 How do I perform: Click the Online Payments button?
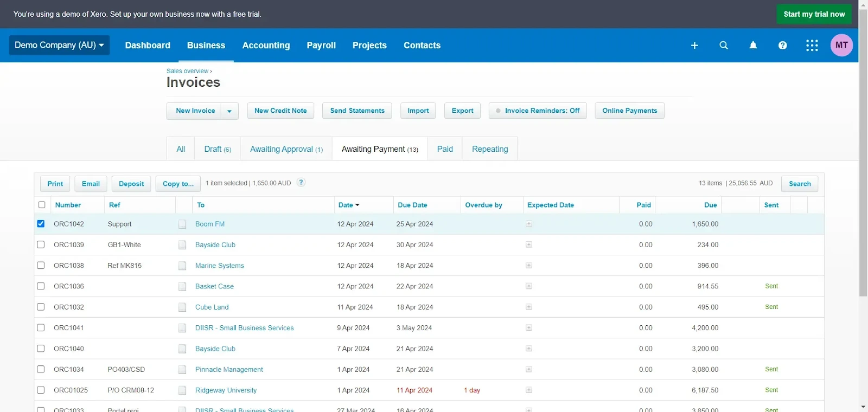629,111
